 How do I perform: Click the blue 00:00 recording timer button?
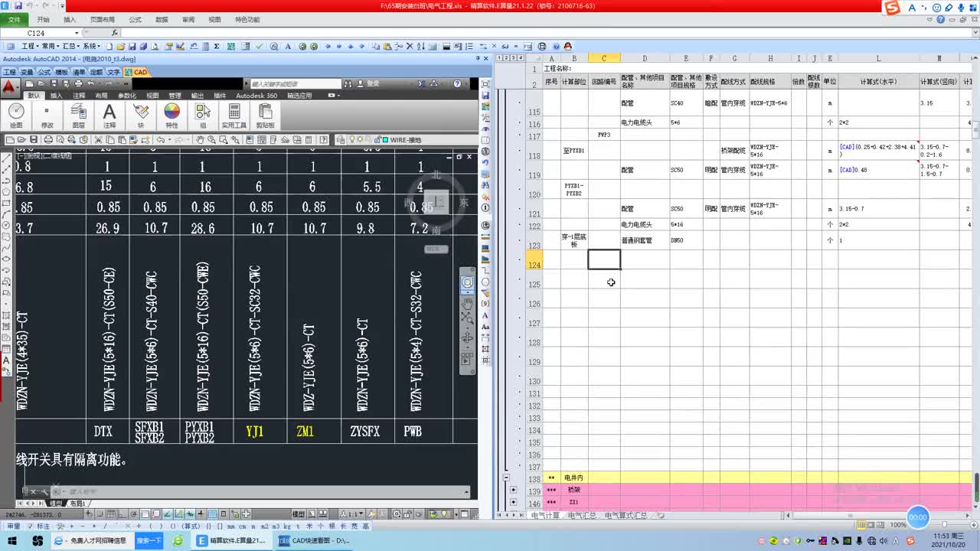(x=917, y=517)
